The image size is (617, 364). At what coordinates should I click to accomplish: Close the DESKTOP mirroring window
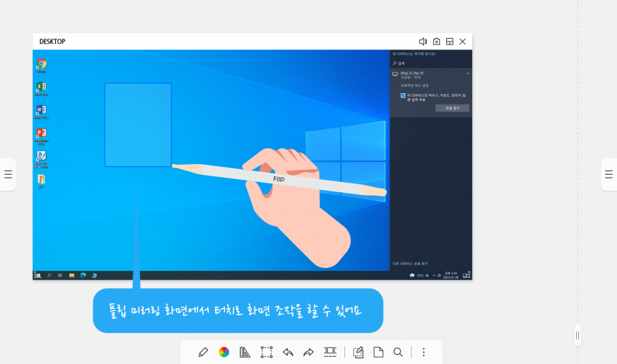click(463, 42)
